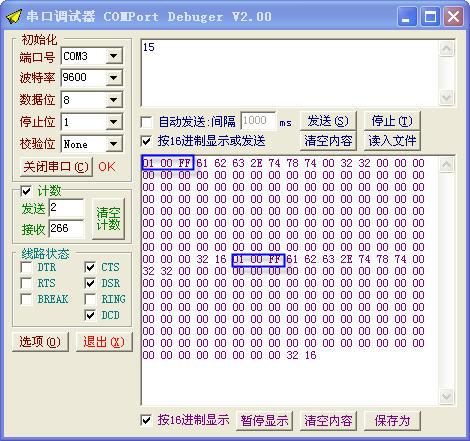Click the 关闭串口 (C) button
This screenshot has width=470, height=441.
(x=56, y=167)
